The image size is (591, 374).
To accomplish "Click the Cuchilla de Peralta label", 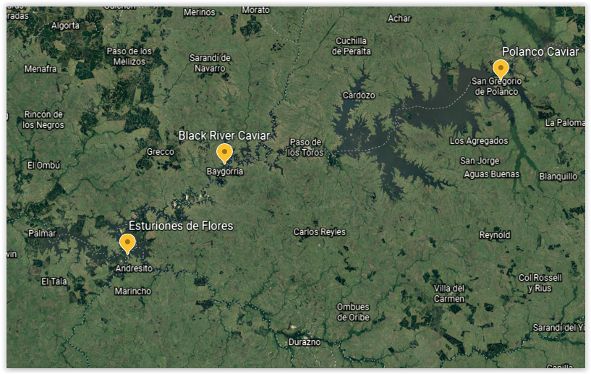I will (x=351, y=46).
